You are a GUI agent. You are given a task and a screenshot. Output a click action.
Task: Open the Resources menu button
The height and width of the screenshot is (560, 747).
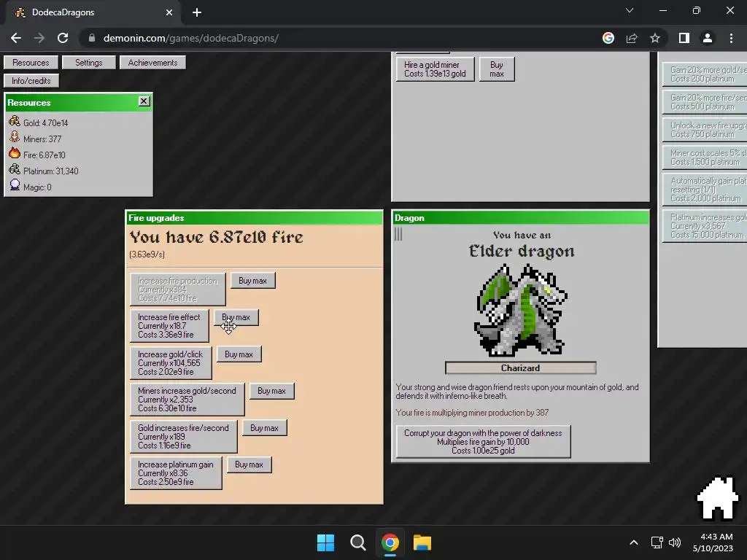(31, 63)
